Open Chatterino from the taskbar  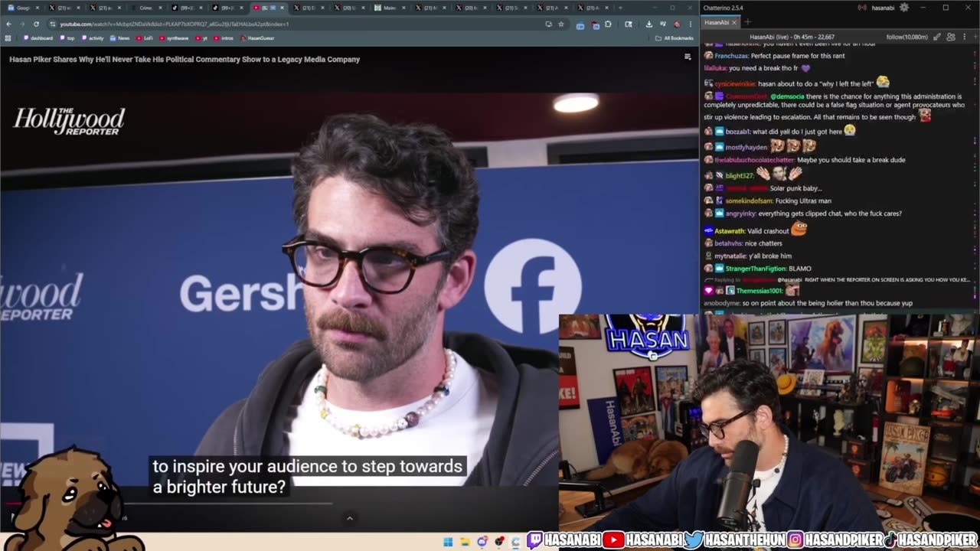click(516, 542)
